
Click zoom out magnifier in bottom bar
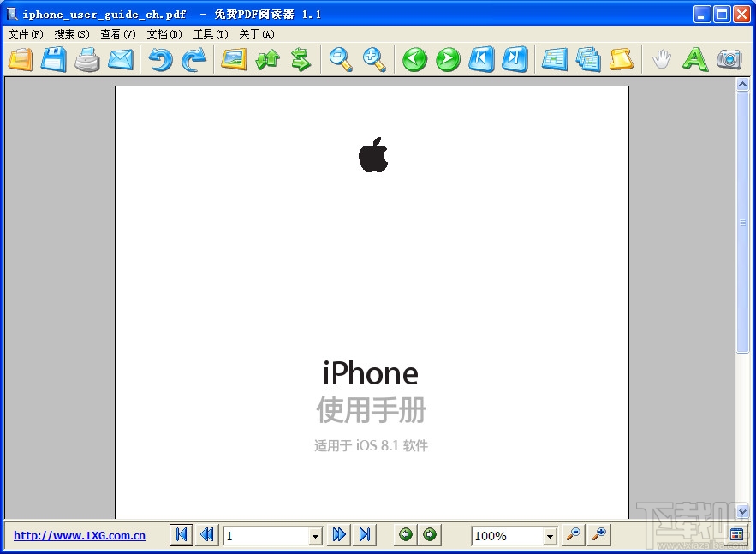[x=574, y=534]
